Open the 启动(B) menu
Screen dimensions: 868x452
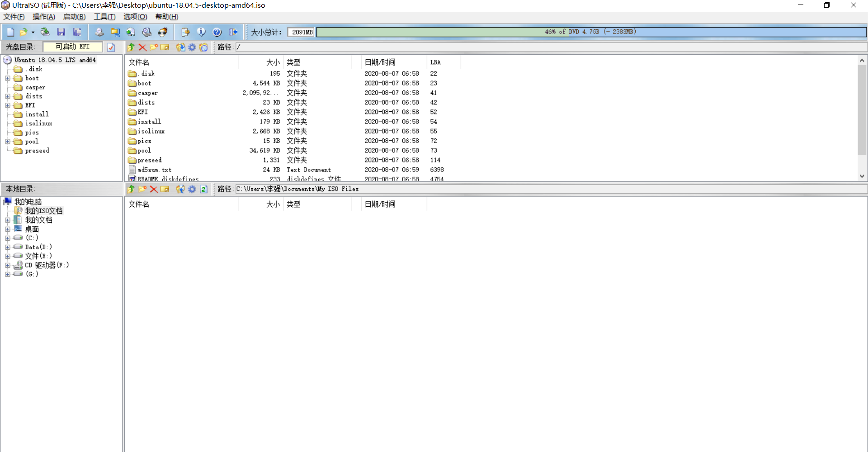[74, 17]
